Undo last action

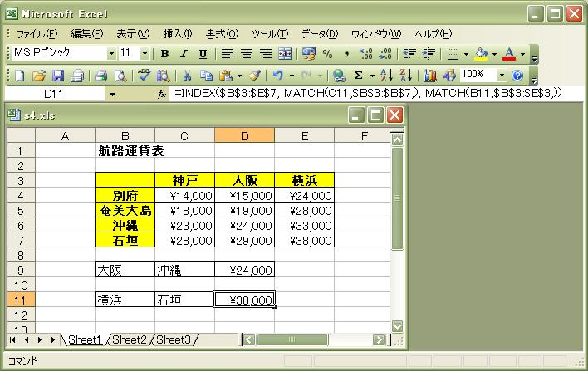point(278,76)
